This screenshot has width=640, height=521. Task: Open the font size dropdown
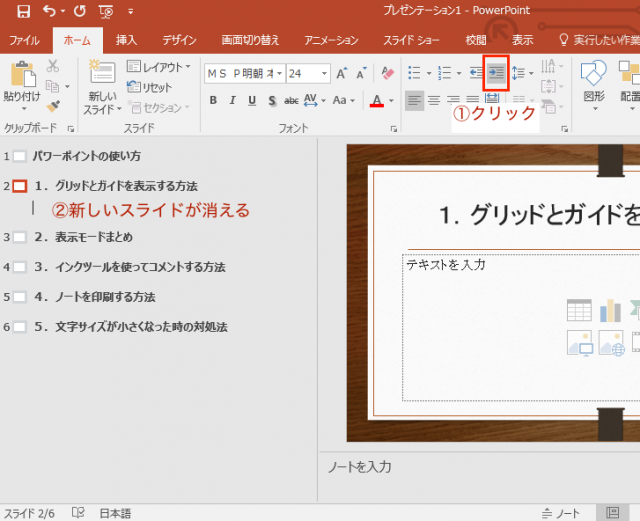[325, 74]
